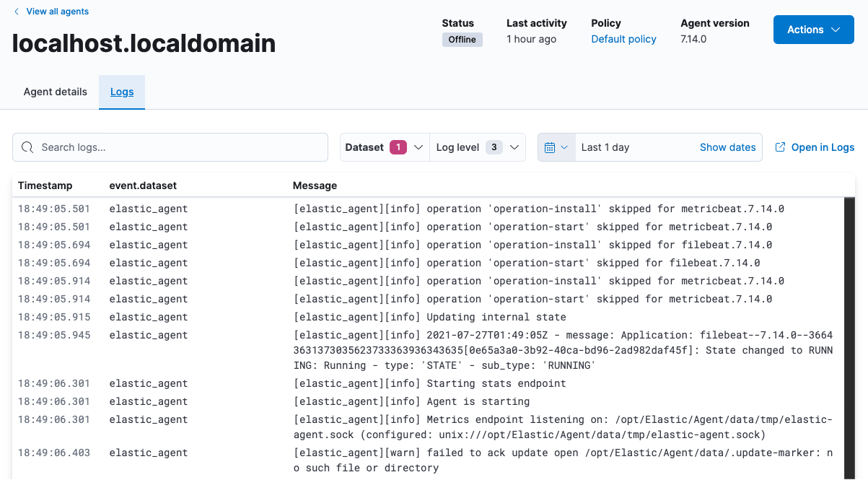Image resolution: width=868 pixels, height=480 pixels.
Task: Select the Logs tab
Action: tap(121, 92)
